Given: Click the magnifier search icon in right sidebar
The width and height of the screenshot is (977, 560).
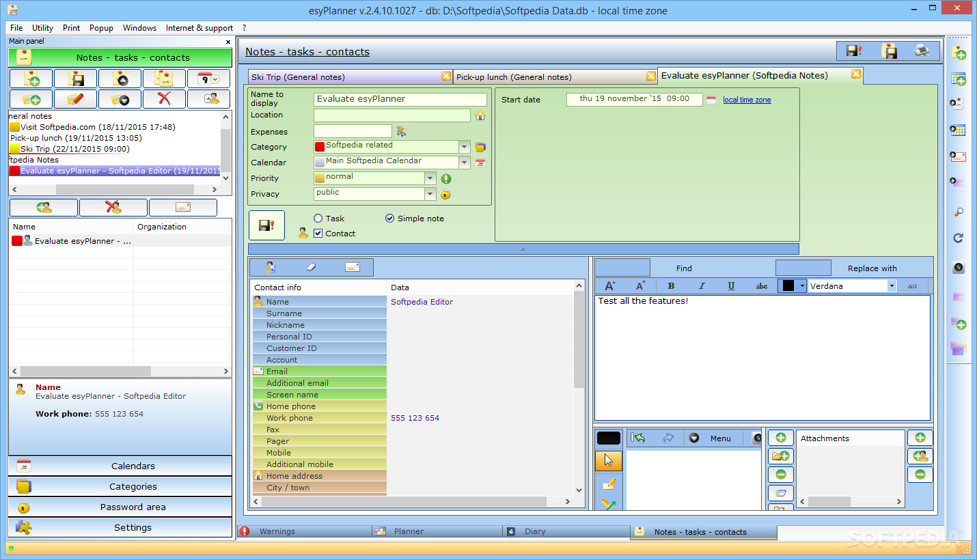Looking at the screenshot, I should point(959,212).
